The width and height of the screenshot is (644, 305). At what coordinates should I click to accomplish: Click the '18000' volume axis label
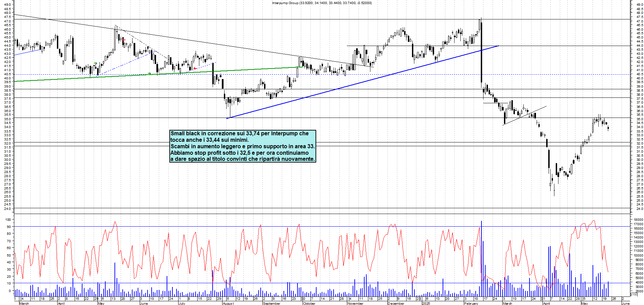click(x=638, y=220)
